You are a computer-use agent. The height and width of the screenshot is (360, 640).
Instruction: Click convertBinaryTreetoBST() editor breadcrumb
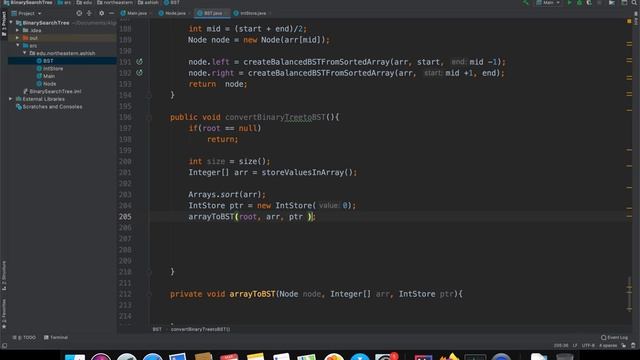pos(200,329)
